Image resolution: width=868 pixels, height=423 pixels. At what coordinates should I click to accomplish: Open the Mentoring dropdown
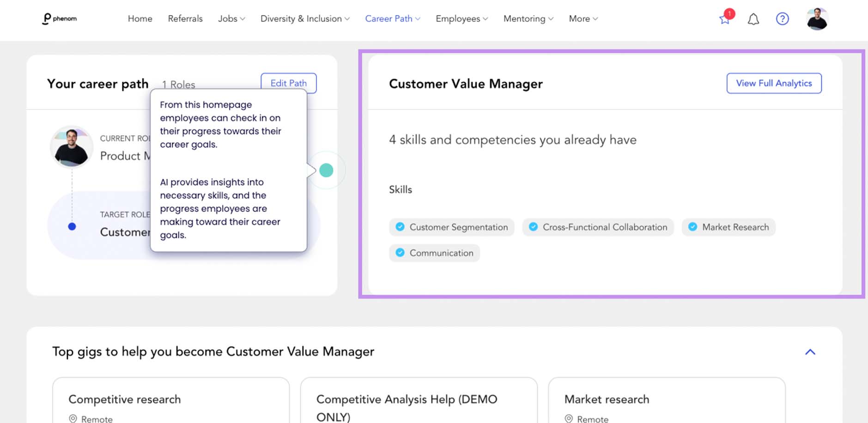pos(528,19)
